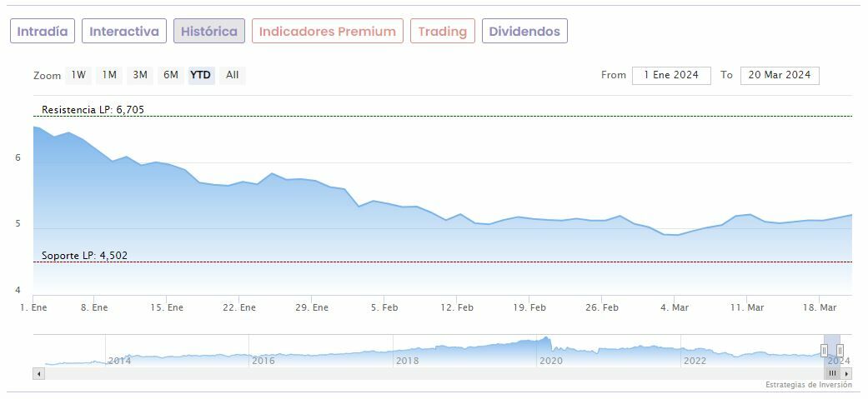
Task: Click the navigator's left scroll arrow
Action: click(38, 374)
